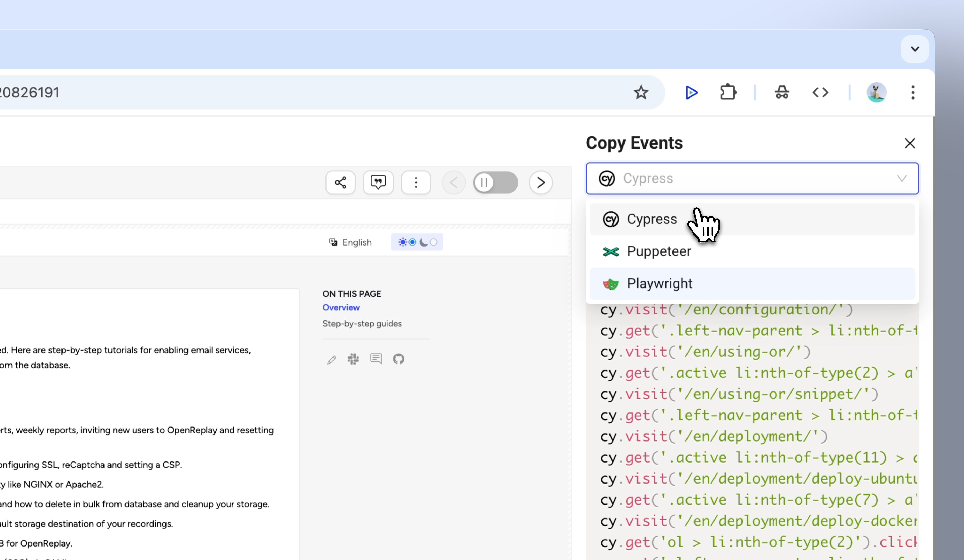This screenshot has width=964, height=560.
Task: Click the cy.get('.active li:nth-of-type(11)') code line
Action: 759,458
